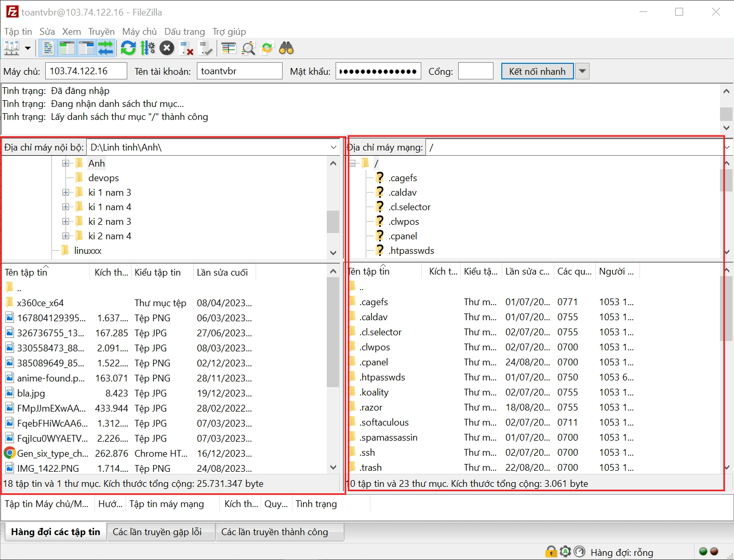Viewport: 734px width, 560px height.
Task: Toggle the transfer queue display
Action: [106, 48]
